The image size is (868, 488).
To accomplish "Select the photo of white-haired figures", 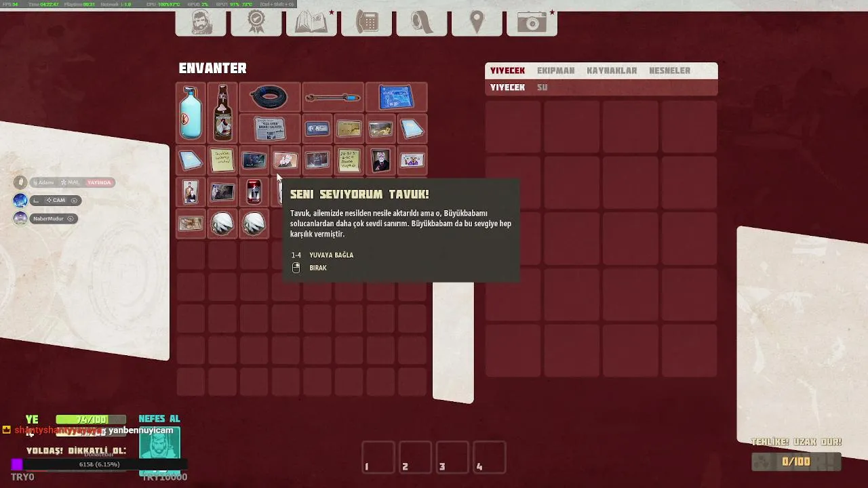I will (x=285, y=161).
